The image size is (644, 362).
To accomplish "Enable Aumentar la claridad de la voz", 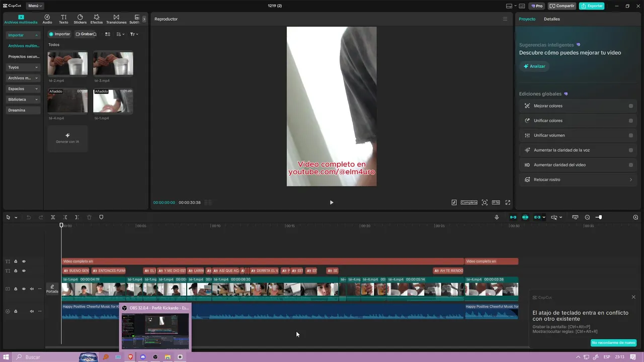I will click(631, 150).
